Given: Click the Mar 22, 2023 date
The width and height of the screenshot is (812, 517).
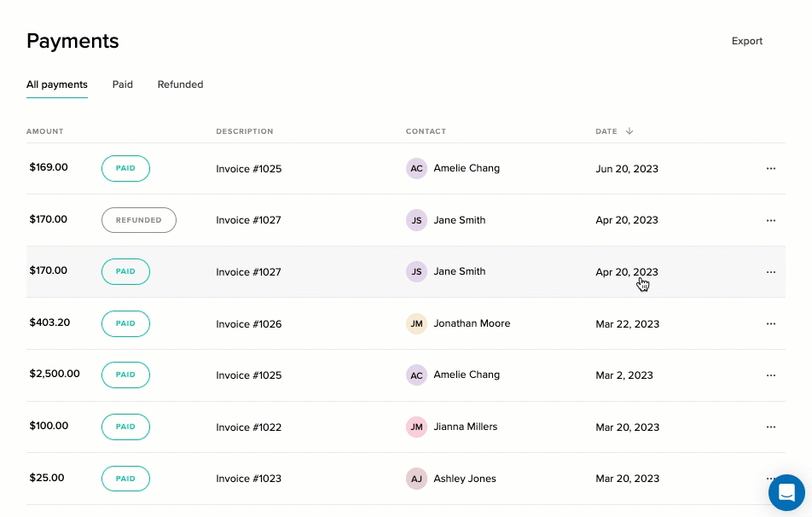Looking at the screenshot, I should pyautogui.click(x=627, y=324).
